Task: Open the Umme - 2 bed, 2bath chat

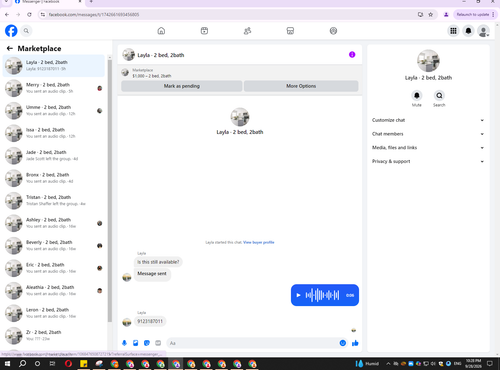Action: click(x=54, y=110)
